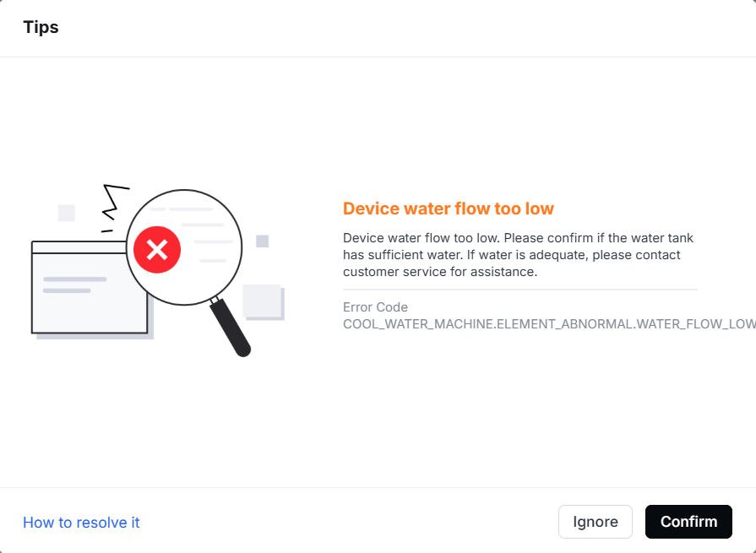Click the magnifying glass handle illustration
The height and width of the screenshot is (553, 756).
click(231, 328)
